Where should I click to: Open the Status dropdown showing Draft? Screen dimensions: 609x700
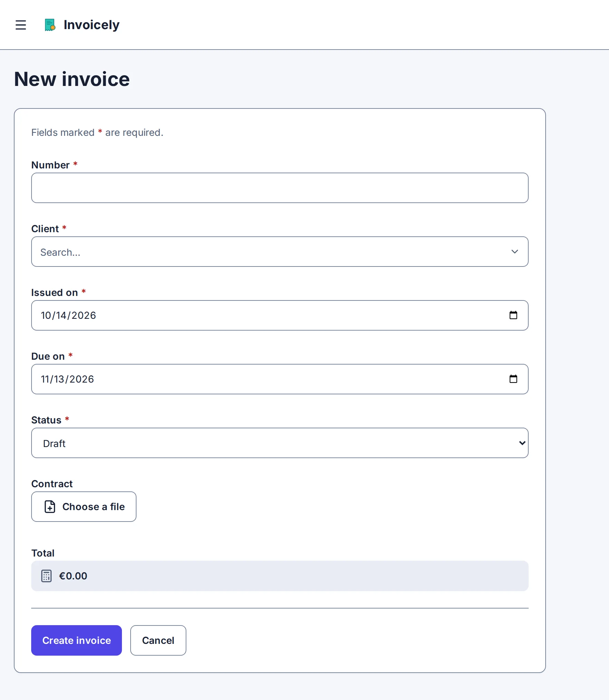pos(280,443)
